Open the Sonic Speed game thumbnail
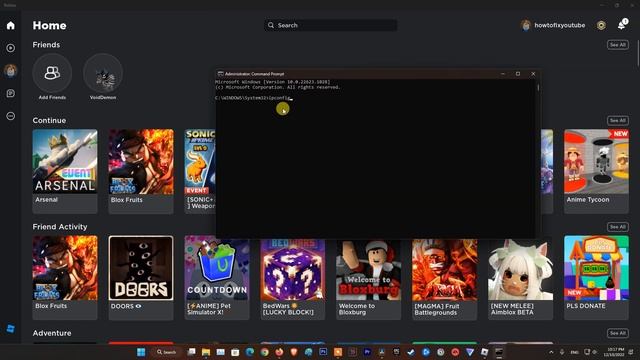 (x=200, y=162)
